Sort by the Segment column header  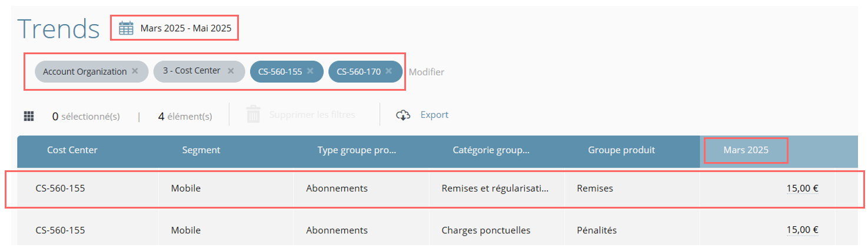[201, 150]
